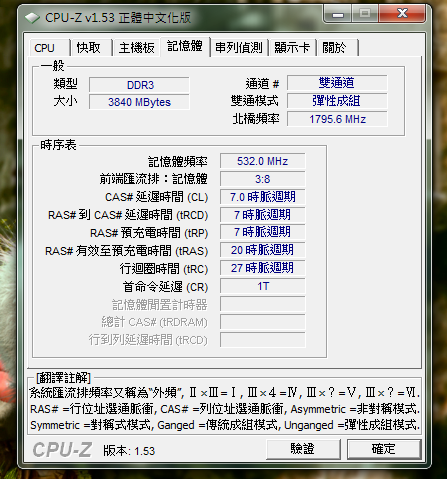This screenshot has height=479, width=447.
Task: Click the DDR3 type field
Action: click(139, 85)
